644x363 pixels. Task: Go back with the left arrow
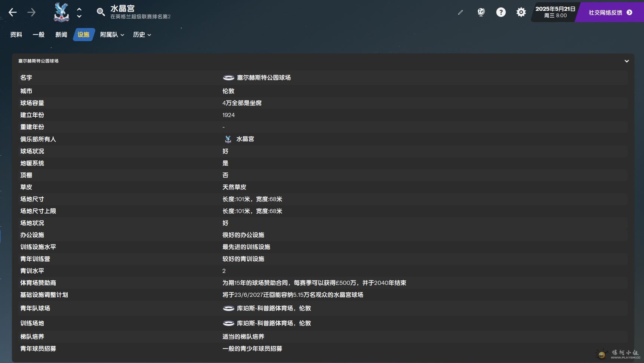pos(13,12)
